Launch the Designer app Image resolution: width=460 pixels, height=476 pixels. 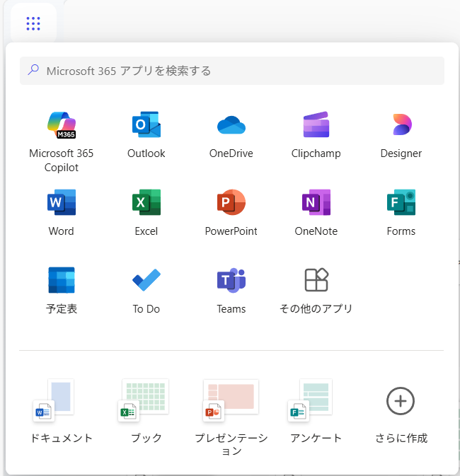401,135
